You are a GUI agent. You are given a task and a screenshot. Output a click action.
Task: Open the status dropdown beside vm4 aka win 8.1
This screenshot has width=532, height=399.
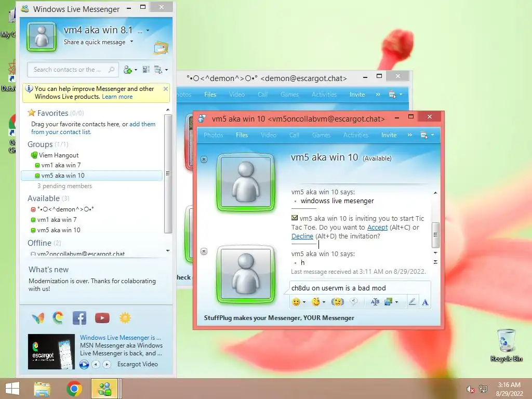148,31
